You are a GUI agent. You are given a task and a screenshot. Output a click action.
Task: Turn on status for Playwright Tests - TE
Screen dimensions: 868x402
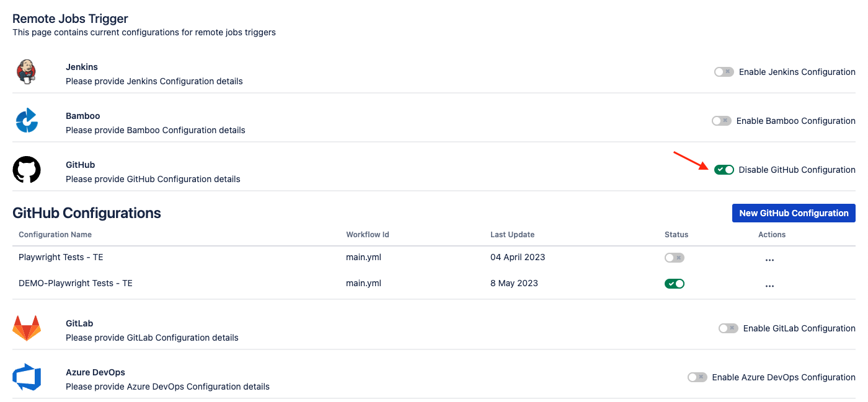point(675,258)
